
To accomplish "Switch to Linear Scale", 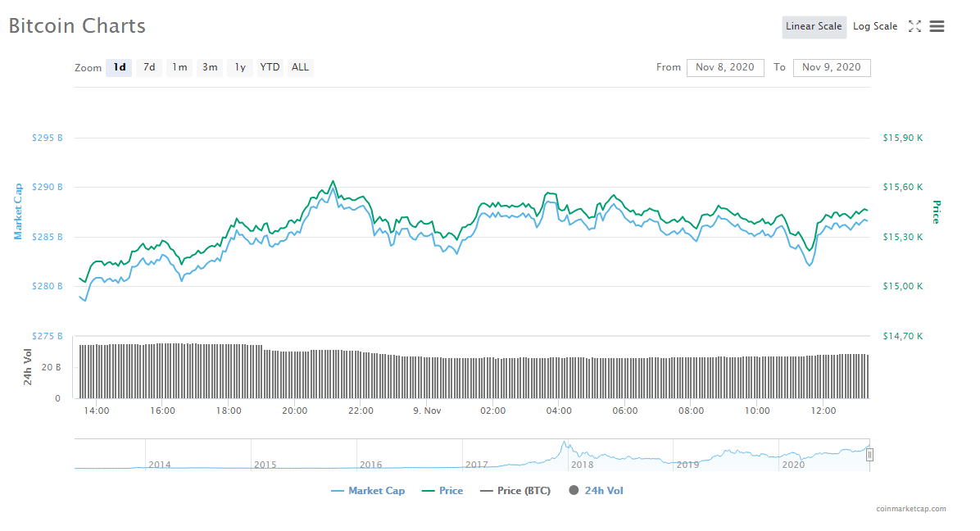I will [x=813, y=26].
